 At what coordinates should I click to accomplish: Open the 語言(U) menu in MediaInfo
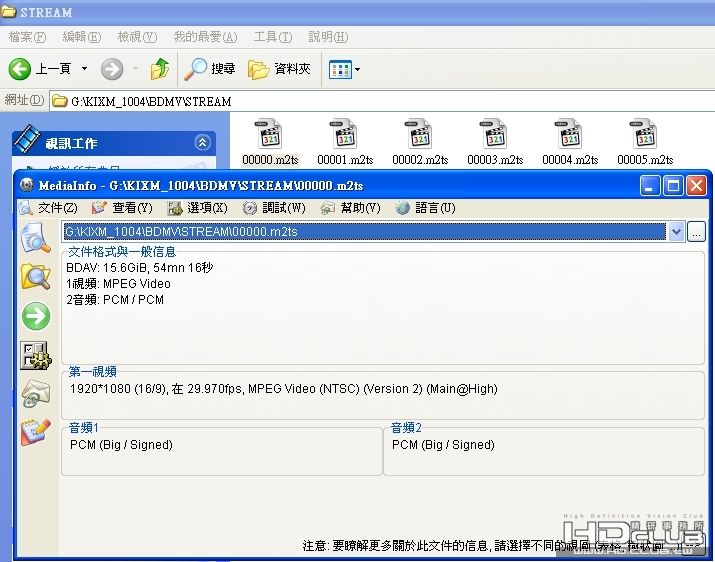coord(425,208)
